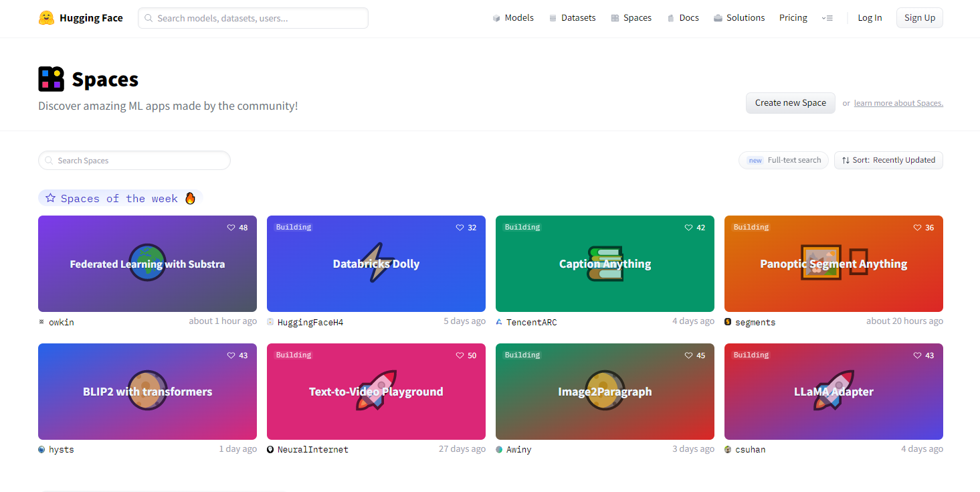Image resolution: width=980 pixels, height=492 pixels.
Task: Open the Panoptic Segment Anything space card
Action: pyautogui.click(x=834, y=264)
